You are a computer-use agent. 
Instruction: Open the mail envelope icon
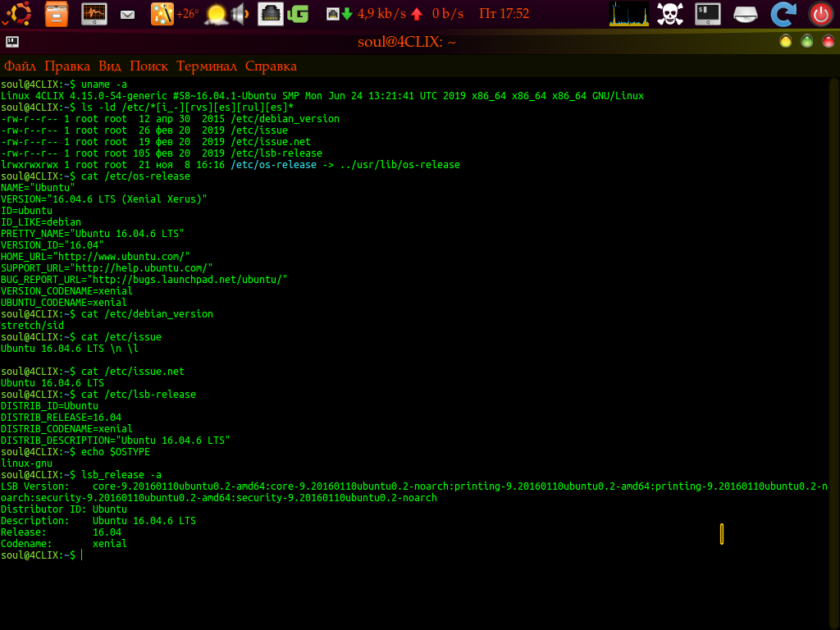[127, 15]
